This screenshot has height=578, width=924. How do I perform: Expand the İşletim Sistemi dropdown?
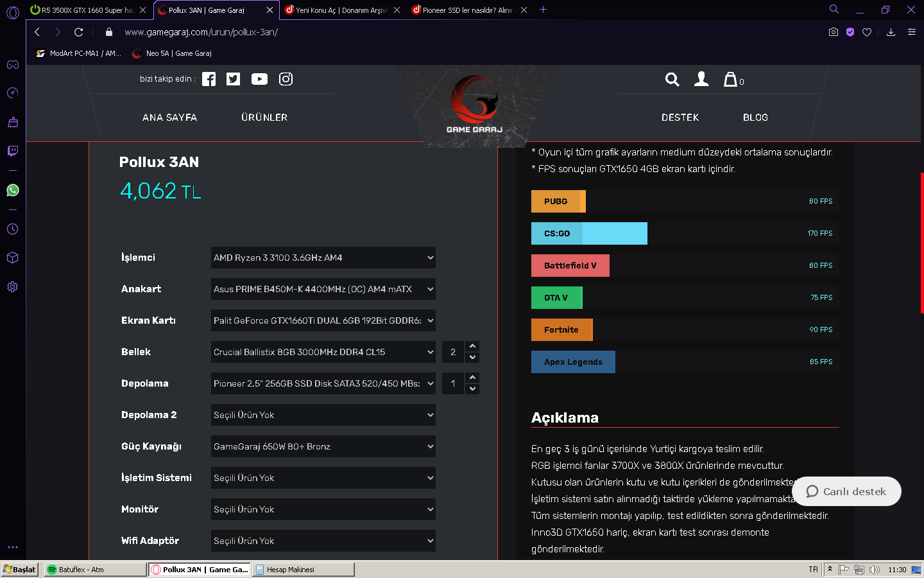[323, 478]
